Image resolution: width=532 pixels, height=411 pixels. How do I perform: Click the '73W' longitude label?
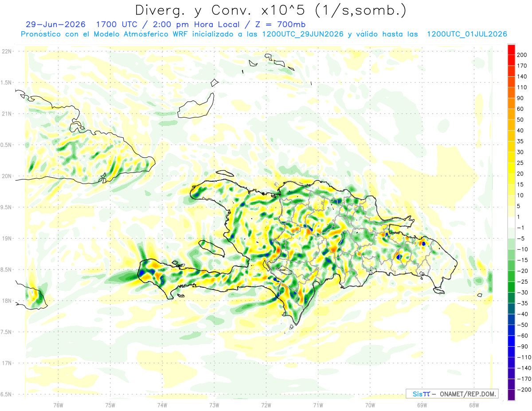(214, 405)
